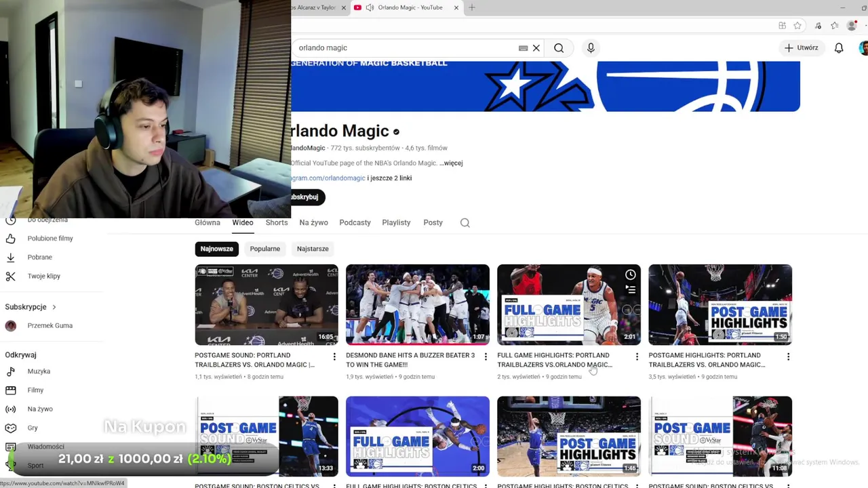
Task: Clear the search field with the X
Action: 536,48
